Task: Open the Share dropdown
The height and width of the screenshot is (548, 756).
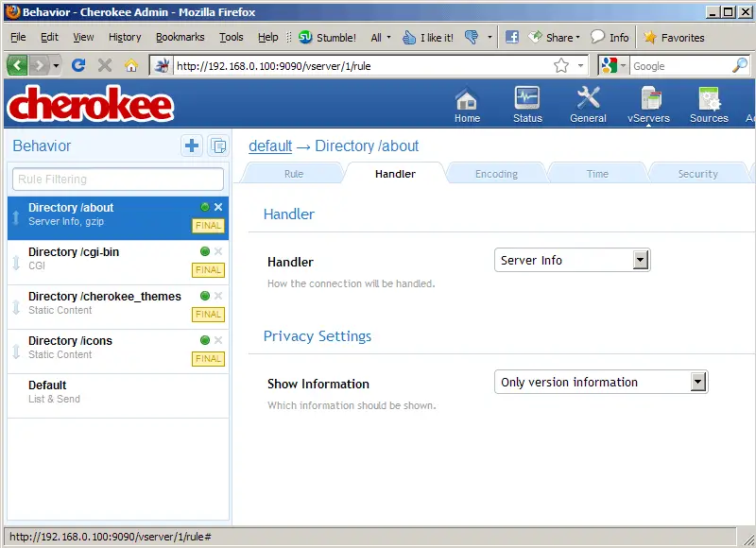Action: (555, 37)
